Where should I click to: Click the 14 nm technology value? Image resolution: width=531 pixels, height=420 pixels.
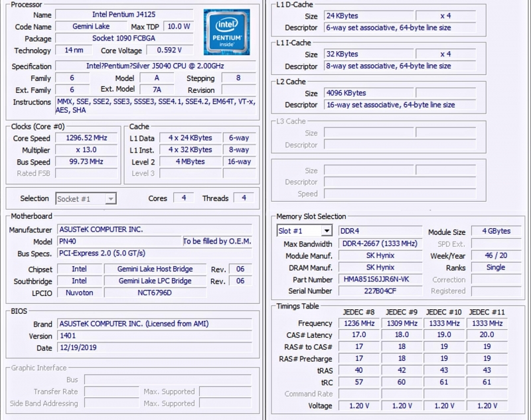pyautogui.click(x=74, y=50)
